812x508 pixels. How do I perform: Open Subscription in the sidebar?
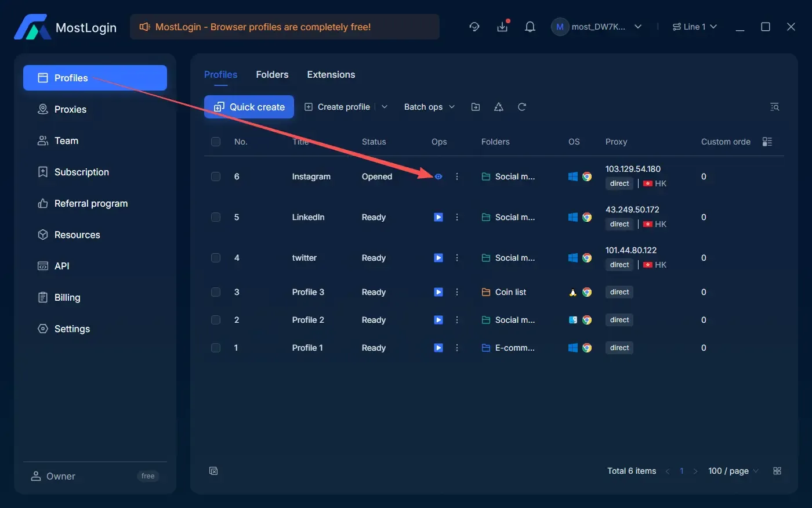[x=95, y=172]
